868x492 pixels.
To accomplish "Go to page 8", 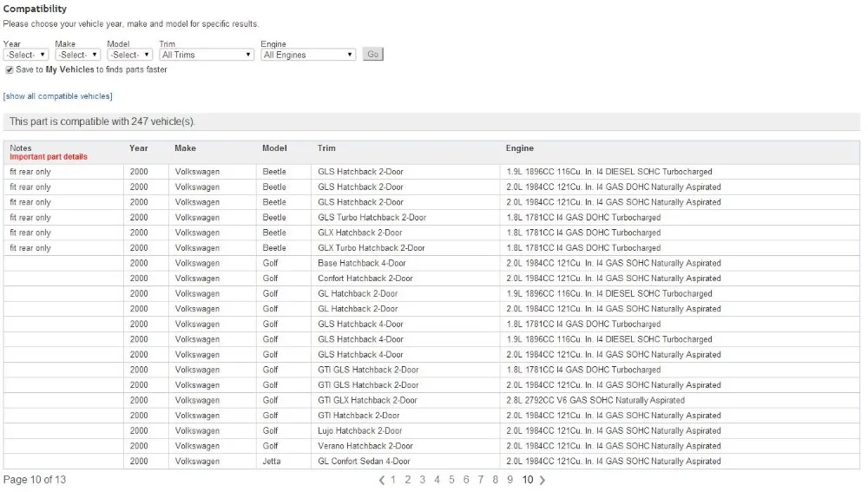I will [496, 480].
